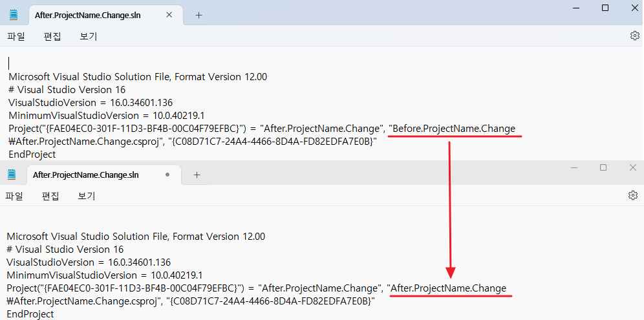
Task: Click unsaved dot on lower window tab
Action: (167, 175)
